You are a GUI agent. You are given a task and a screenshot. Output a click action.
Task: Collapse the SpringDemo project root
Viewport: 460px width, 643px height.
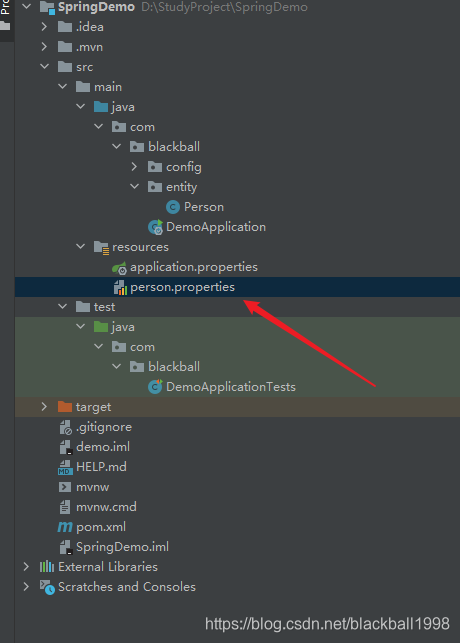[x=26, y=7]
